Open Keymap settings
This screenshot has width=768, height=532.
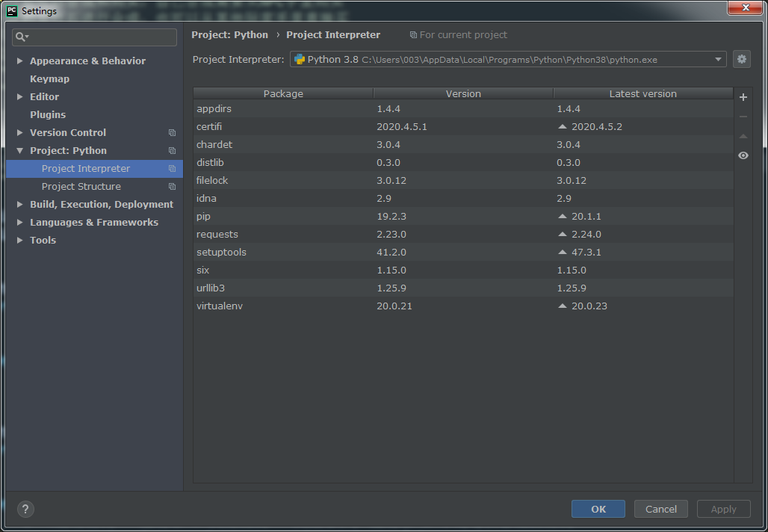click(49, 79)
